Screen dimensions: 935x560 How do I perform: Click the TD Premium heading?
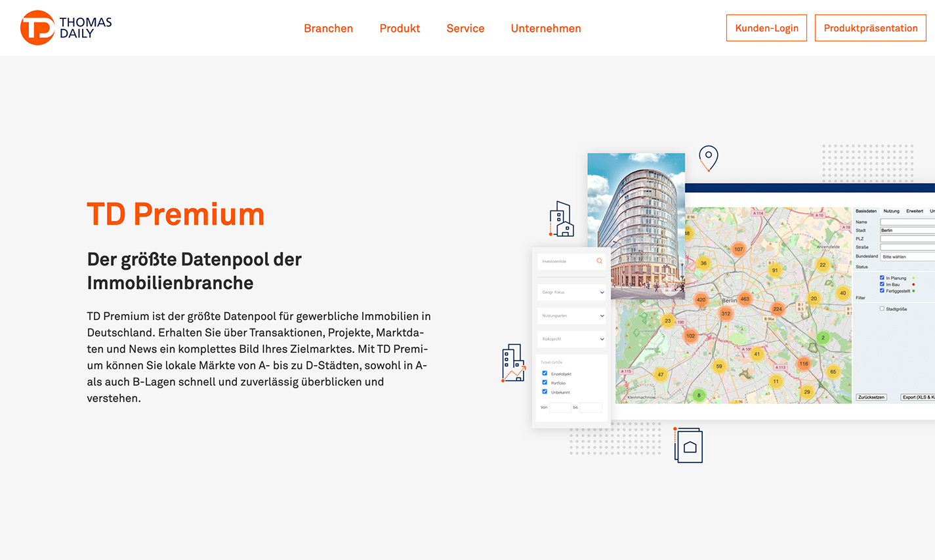click(176, 214)
